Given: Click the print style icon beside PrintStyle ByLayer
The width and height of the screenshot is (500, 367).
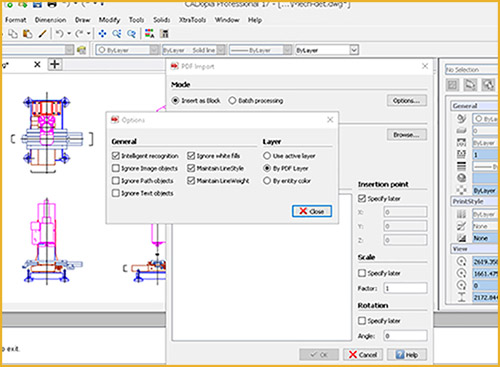Looking at the screenshot, I should point(461,214).
